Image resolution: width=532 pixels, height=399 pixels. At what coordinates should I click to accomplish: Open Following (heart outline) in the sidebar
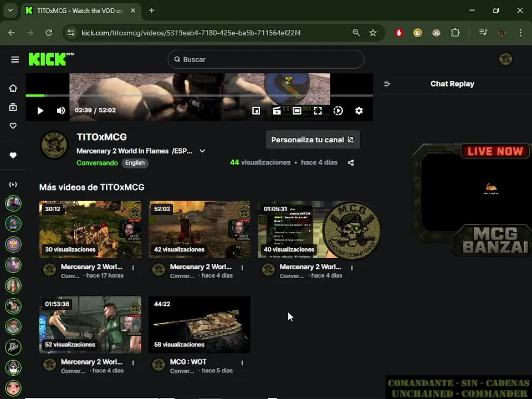[13, 126]
